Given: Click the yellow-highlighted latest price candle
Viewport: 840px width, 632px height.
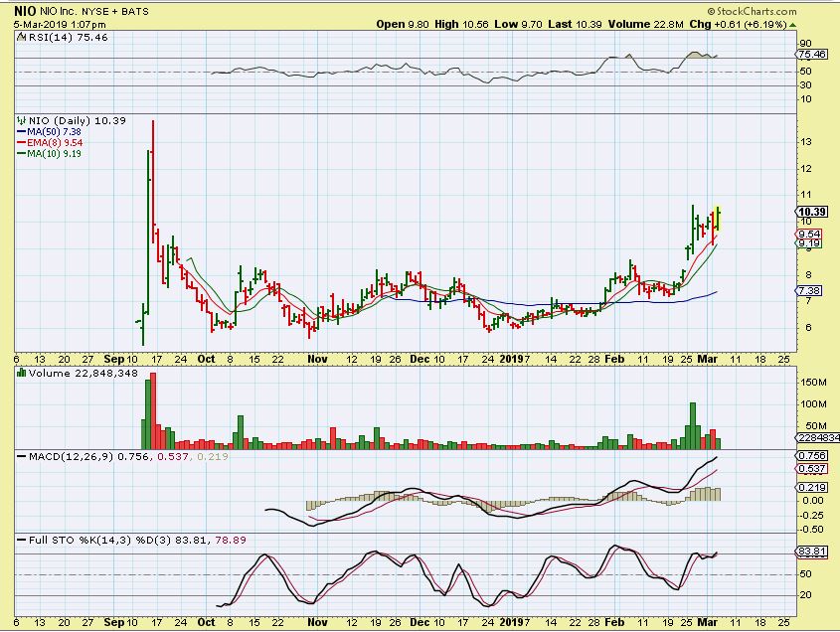Looking at the screenshot, I should [x=718, y=219].
